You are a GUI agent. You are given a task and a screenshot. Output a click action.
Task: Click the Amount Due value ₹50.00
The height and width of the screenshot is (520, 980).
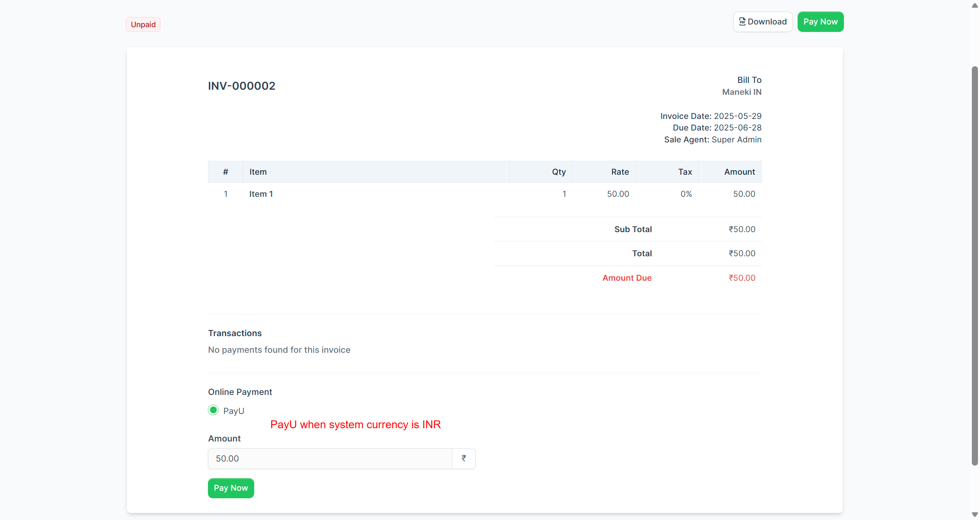coord(741,277)
